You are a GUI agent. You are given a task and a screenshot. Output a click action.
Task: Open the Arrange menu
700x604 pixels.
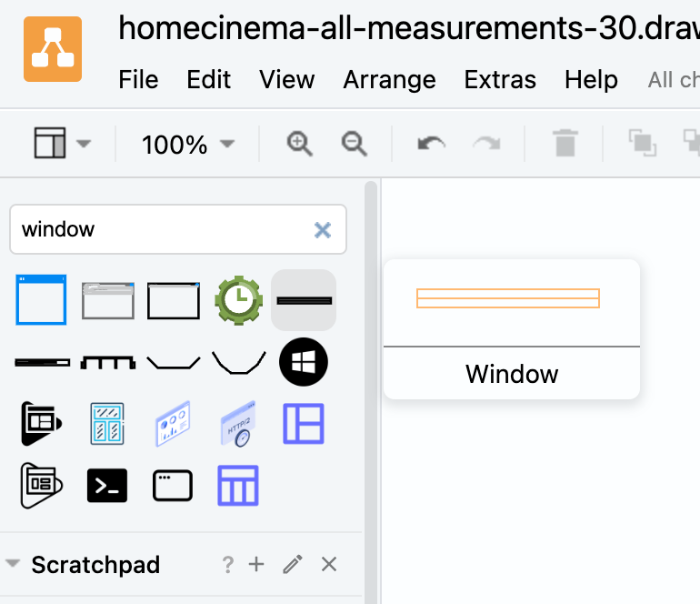tap(389, 80)
